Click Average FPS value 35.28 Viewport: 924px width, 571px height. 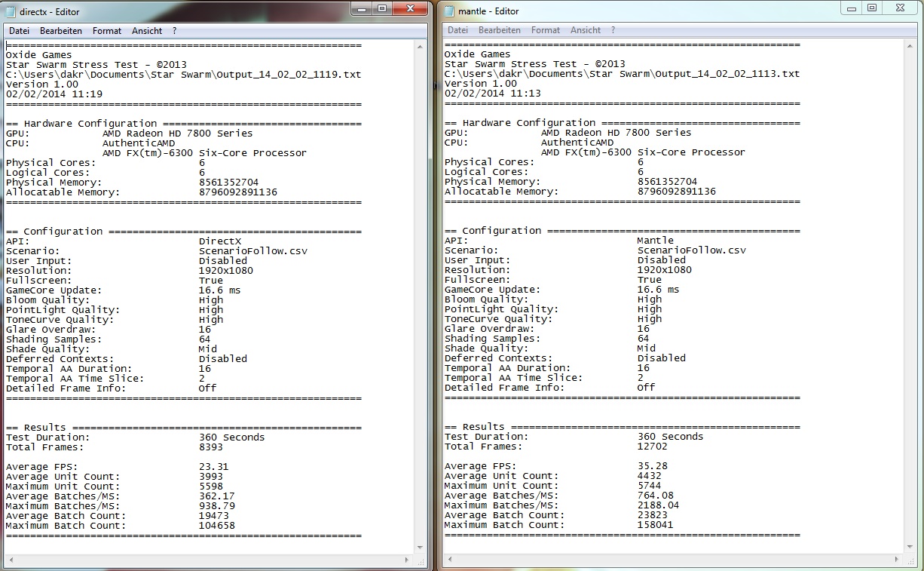pyautogui.click(x=653, y=466)
